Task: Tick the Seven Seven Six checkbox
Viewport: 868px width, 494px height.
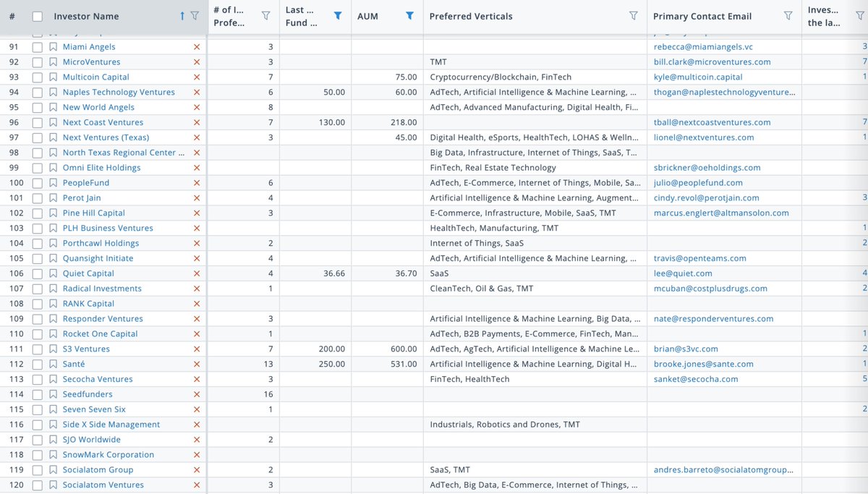Action: (x=38, y=410)
